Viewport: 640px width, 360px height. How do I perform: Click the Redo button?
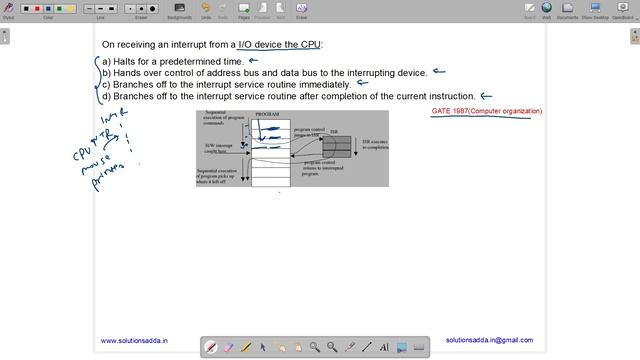click(223, 10)
